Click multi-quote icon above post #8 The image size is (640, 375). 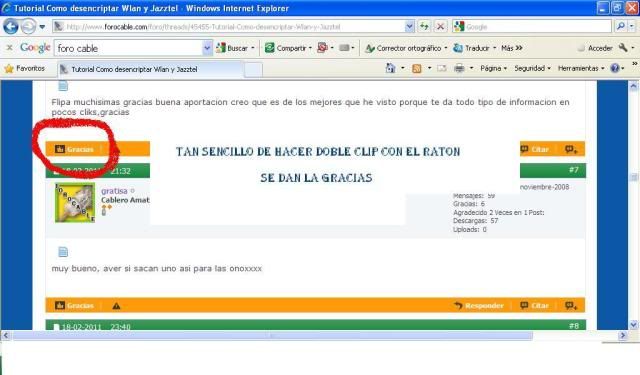(571, 306)
